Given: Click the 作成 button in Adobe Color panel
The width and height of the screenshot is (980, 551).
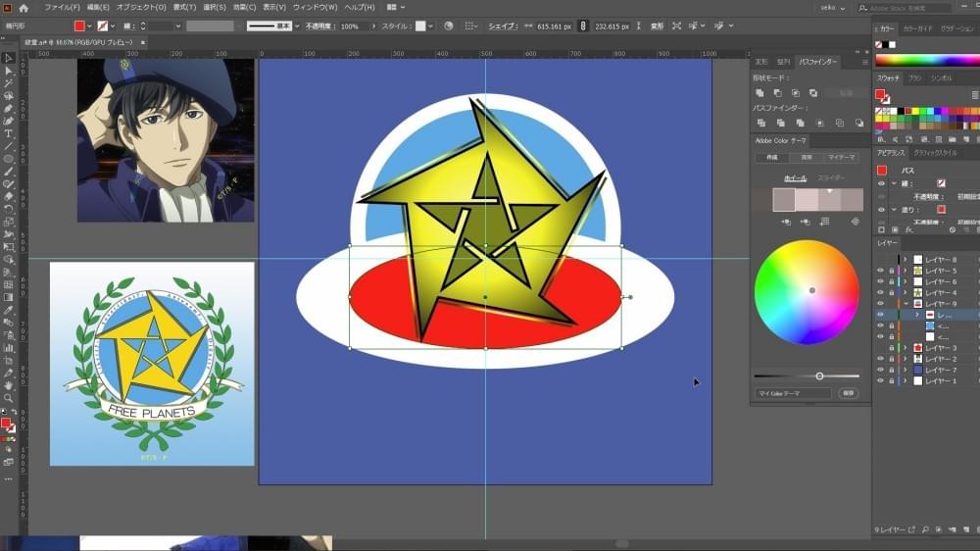Looking at the screenshot, I should point(772,158).
